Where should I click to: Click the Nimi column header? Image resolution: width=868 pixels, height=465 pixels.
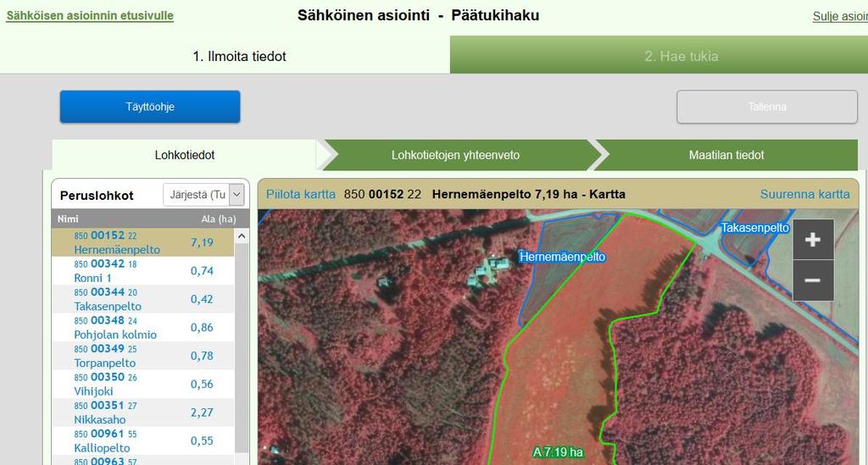pyautogui.click(x=68, y=219)
